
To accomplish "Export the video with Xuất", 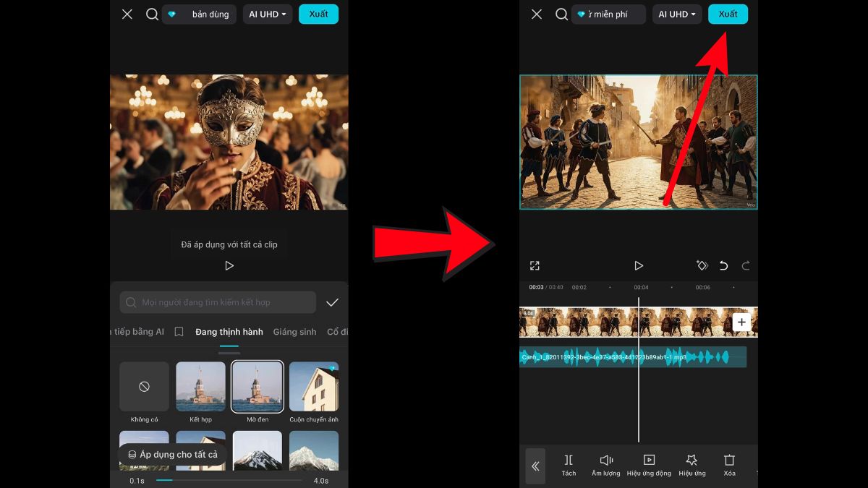I will [x=728, y=14].
